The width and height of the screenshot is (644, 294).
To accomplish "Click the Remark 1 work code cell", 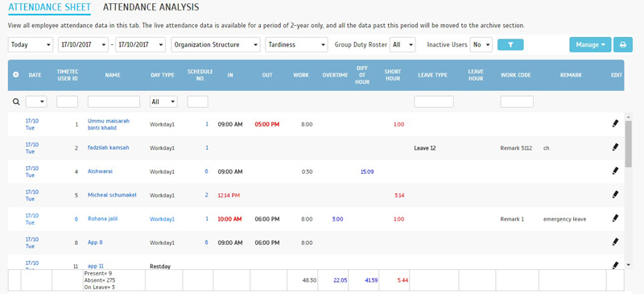I will click(x=512, y=219).
